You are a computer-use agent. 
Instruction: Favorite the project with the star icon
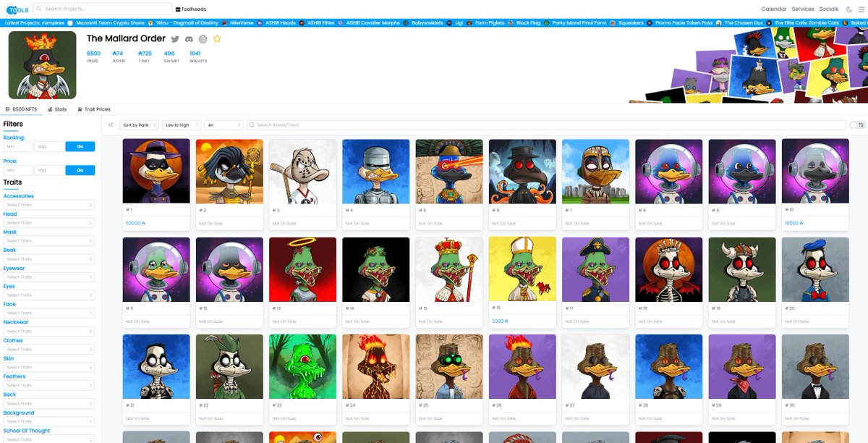click(217, 38)
